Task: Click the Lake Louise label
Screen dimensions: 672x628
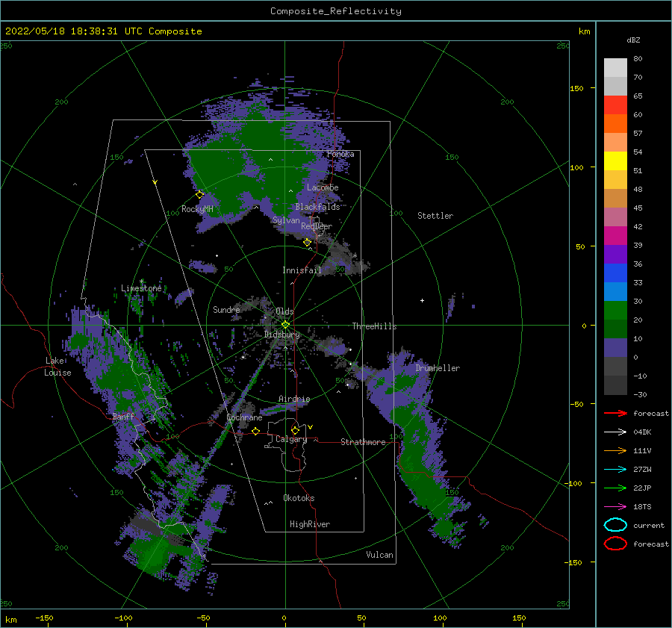Action: click(57, 367)
